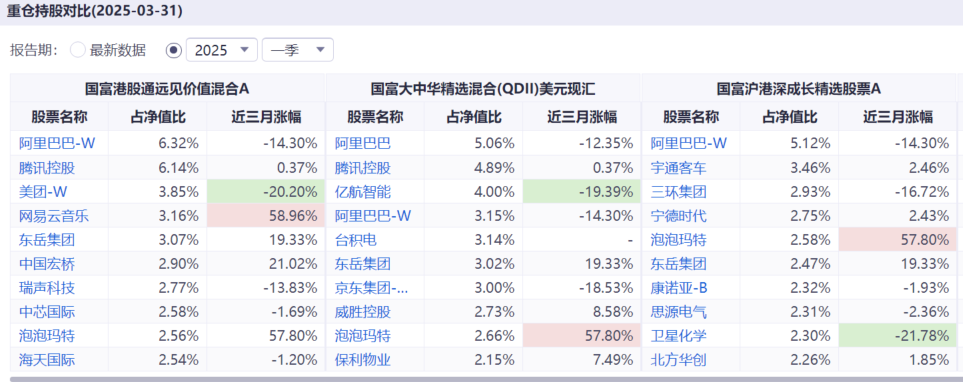Image resolution: width=963 pixels, height=382 pixels.
Task: Open 宇通客车 stock link
Action: pos(678,168)
